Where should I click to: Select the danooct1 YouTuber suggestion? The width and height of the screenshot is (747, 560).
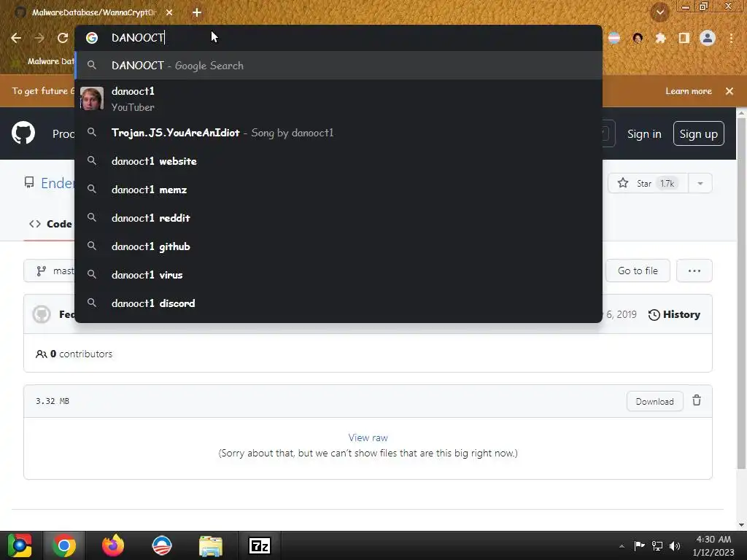pos(338,99)
